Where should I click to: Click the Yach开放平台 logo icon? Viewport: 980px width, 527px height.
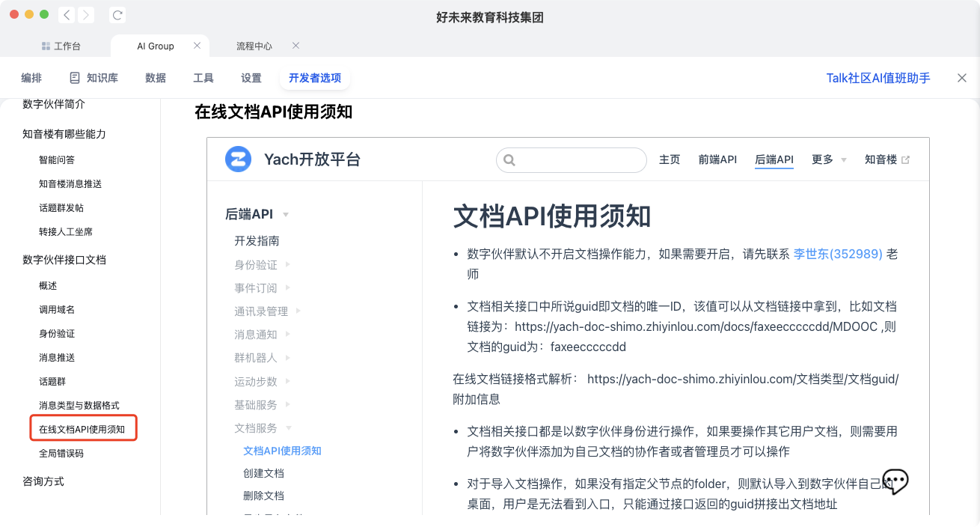click(x=239, y=159)
